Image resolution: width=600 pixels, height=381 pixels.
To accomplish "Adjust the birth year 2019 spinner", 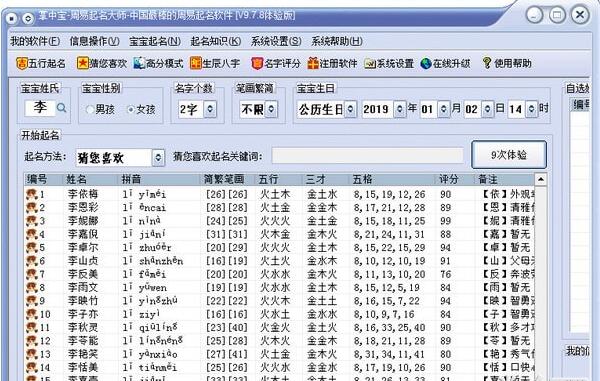I will click(399, 109).
